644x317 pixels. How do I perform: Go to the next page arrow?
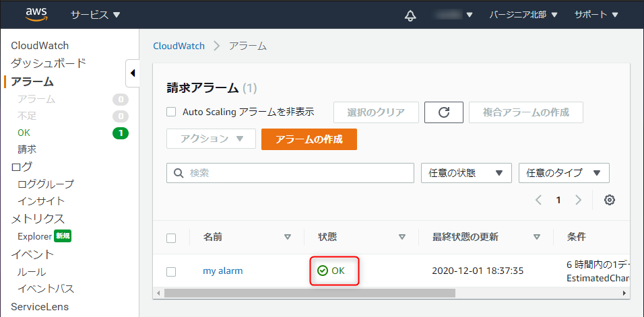pos(578,200)
